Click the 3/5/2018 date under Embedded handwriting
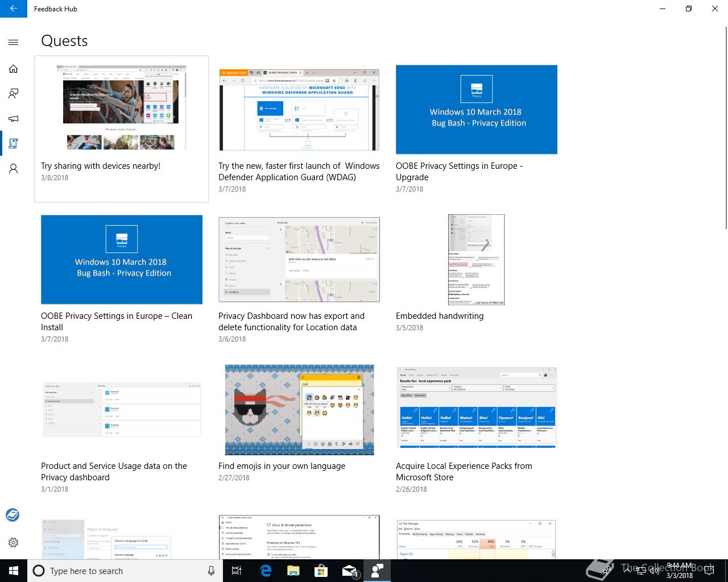This screenshot has height=582, width=728. [x=409, y=328]
